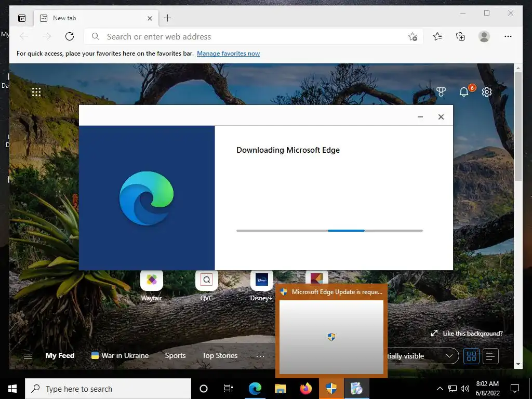Show hidden system tray icons

[440, 389]
